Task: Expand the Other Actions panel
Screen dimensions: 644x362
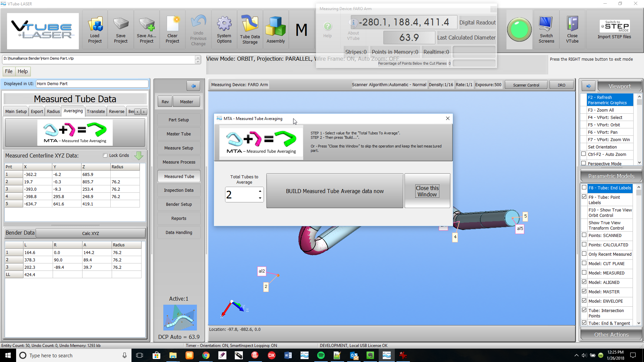Action: [611, 335]
